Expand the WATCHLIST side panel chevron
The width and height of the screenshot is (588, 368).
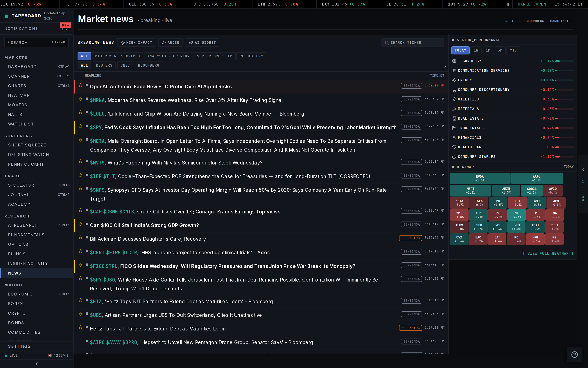point(583,170)
